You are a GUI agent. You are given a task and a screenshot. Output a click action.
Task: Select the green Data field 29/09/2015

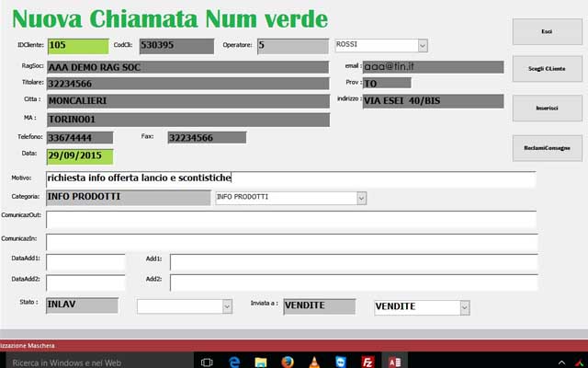tap(80, 155)
